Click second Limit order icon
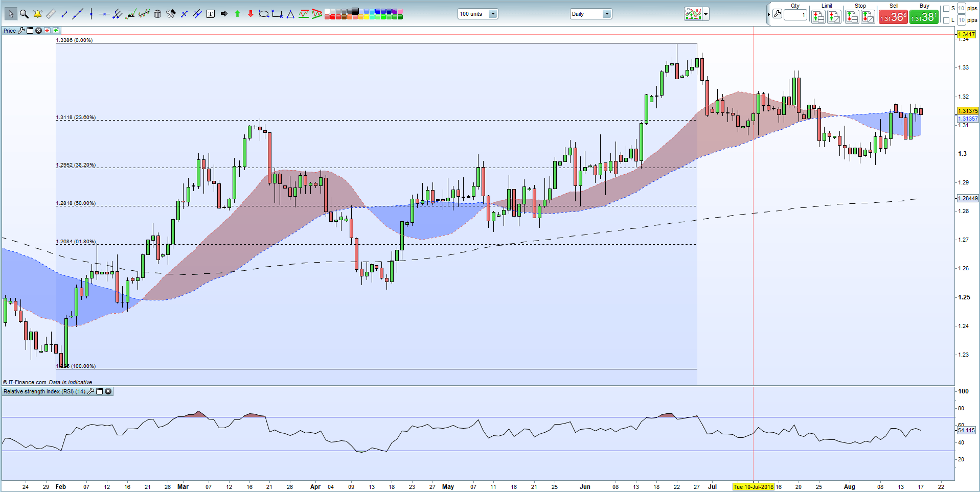 [x=834, y=17]
